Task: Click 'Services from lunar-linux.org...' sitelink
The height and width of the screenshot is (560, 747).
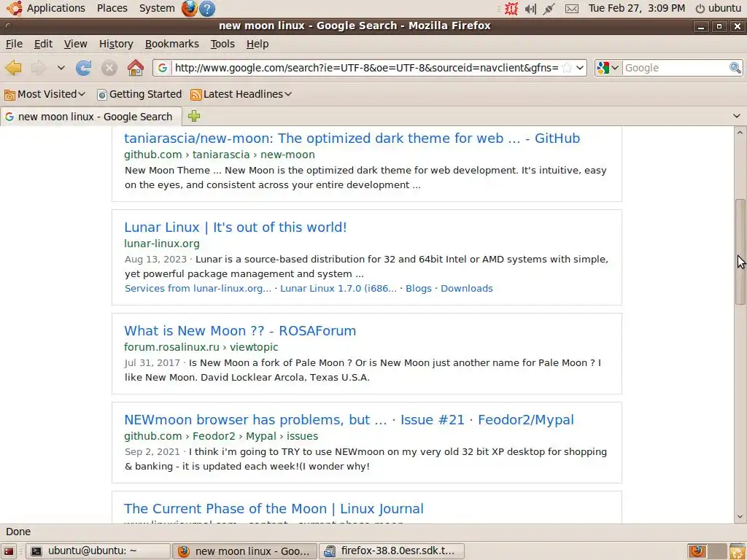Action: click(198, 289)
